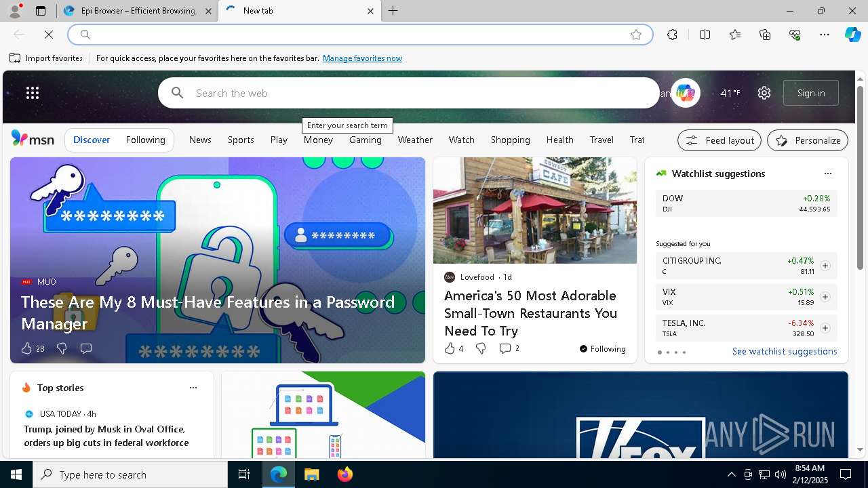Open the Travel category
Viewport: 868px width, 488px height.
click(x=601, y=140)
